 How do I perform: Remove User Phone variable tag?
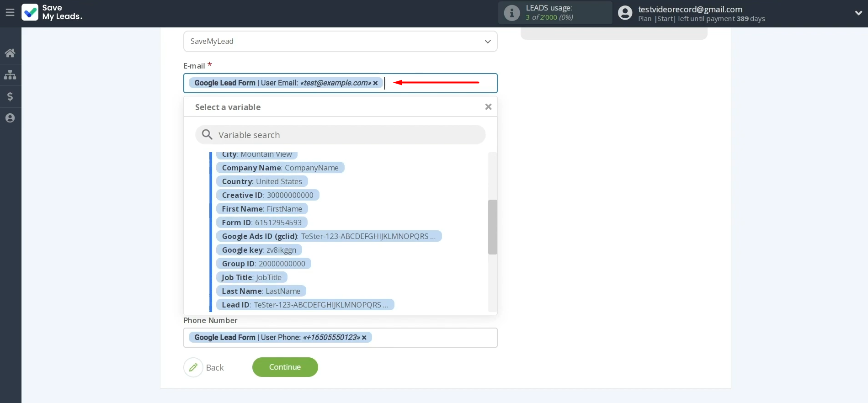coord(364,338)
